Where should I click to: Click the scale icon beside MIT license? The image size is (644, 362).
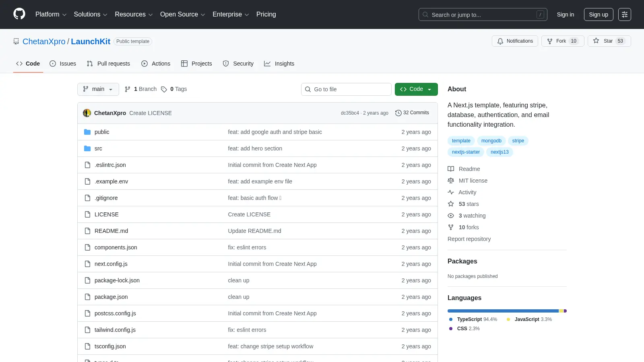coord(451,181)
